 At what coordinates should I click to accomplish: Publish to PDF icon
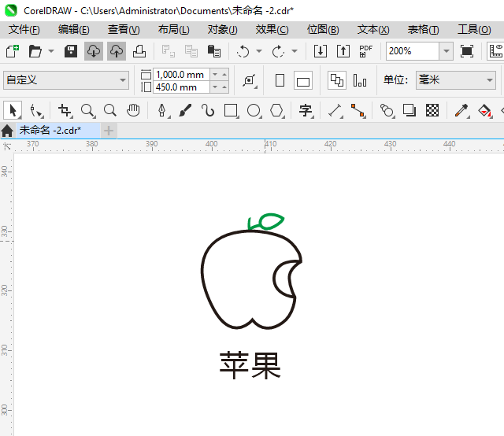point(365,51)
